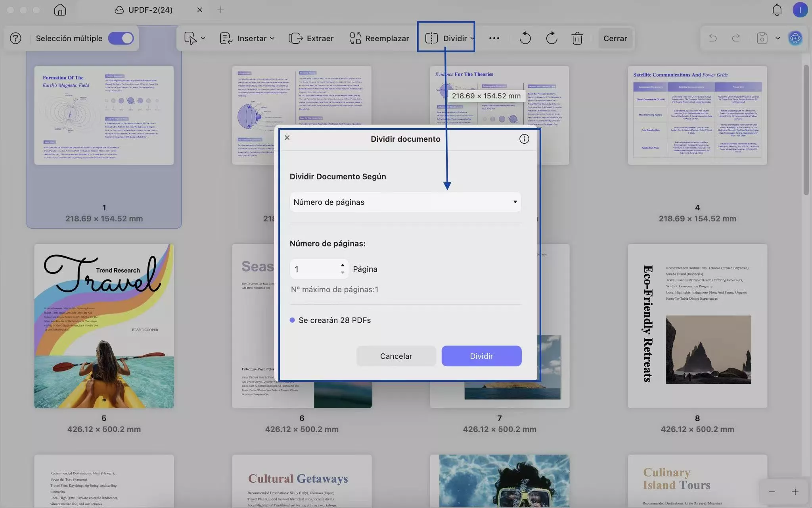Switch to the UPDF-2(24) tab
The height and width of the screenshot is (508, 812).
pyautogui.click(x=150, y=10)
